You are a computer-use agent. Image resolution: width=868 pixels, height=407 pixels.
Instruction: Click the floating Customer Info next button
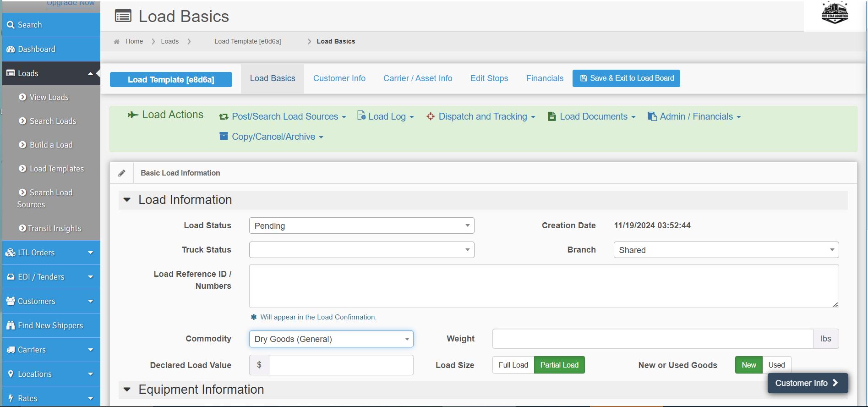(x=808, y=383)
